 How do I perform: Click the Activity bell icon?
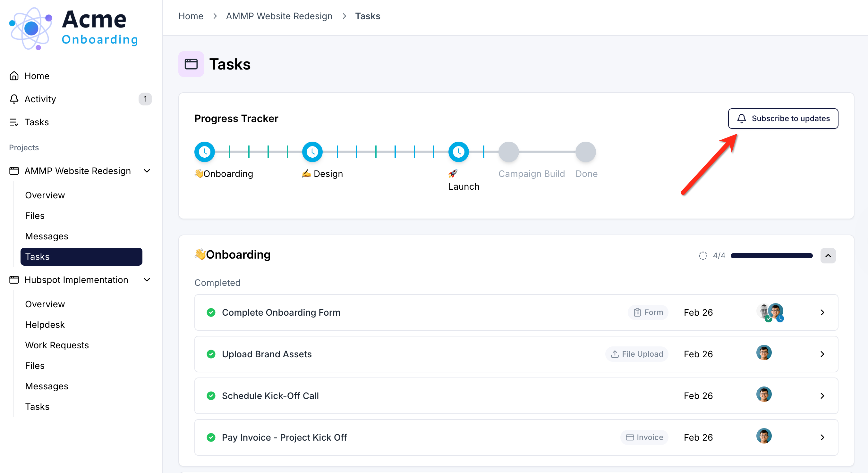14,99
